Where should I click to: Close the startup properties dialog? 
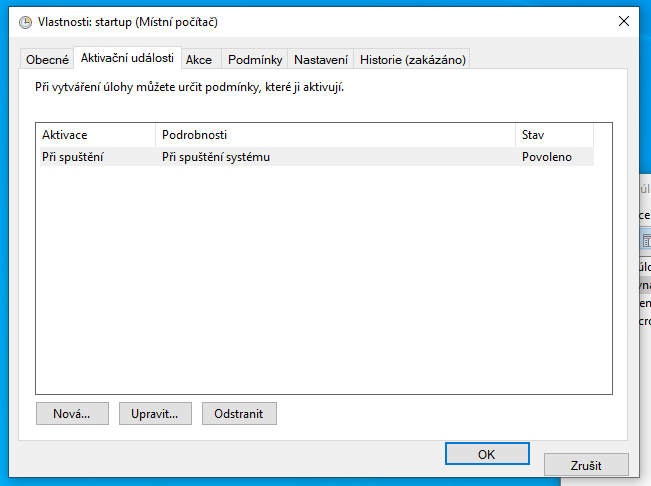pyautogui.click(x=624, y=21)
